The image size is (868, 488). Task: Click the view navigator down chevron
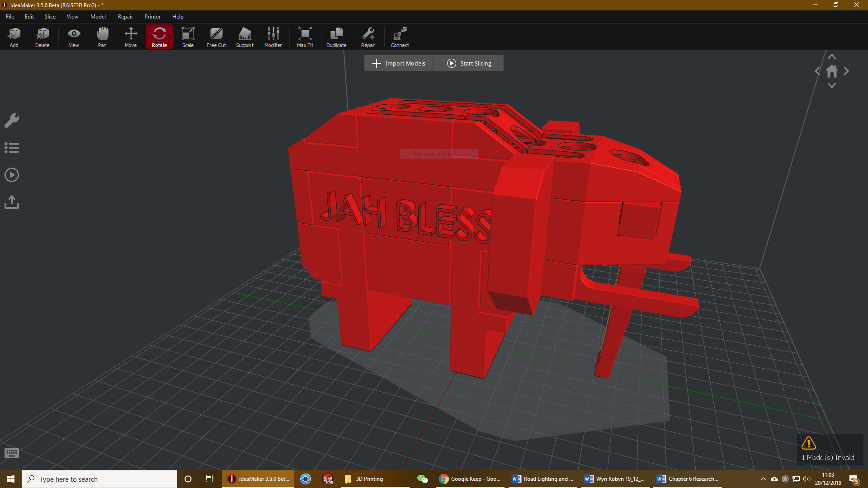[831, 86]
